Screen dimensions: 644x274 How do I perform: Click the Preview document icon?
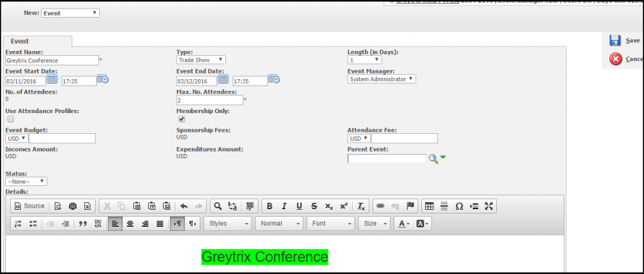coord(58,206)
